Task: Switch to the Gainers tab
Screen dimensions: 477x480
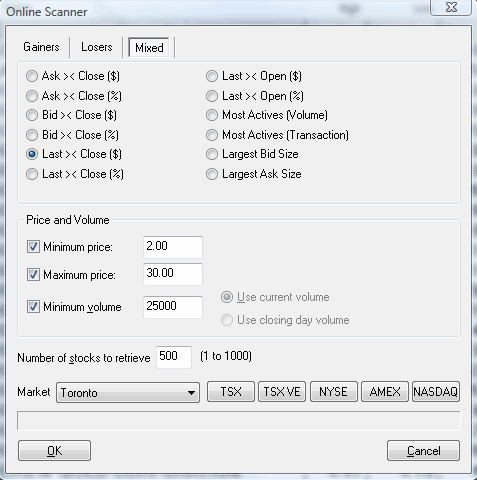Action: coord(41,47)
